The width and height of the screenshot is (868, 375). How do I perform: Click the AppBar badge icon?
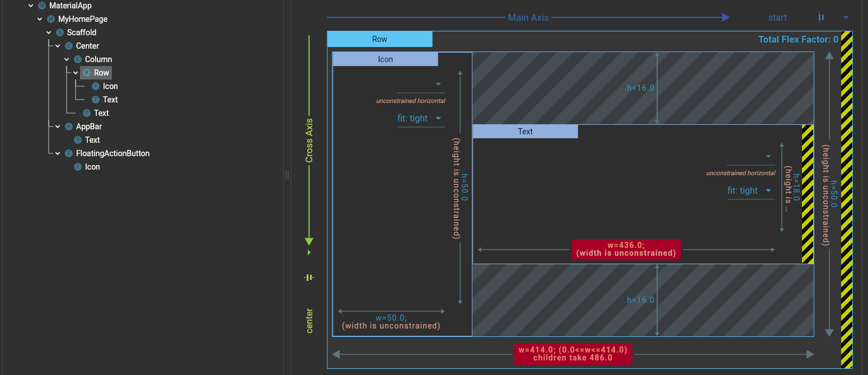pos(69,126)
